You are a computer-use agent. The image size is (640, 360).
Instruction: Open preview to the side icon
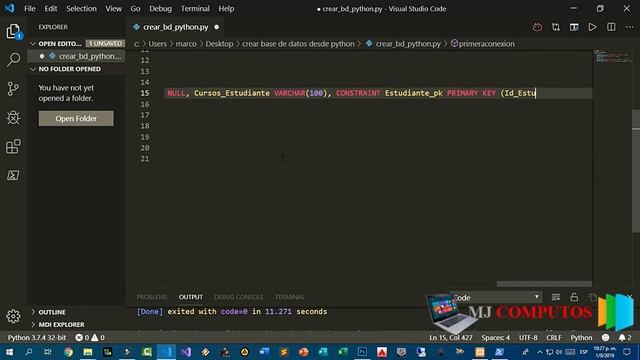pyautogui.click(x=574, y=27)
